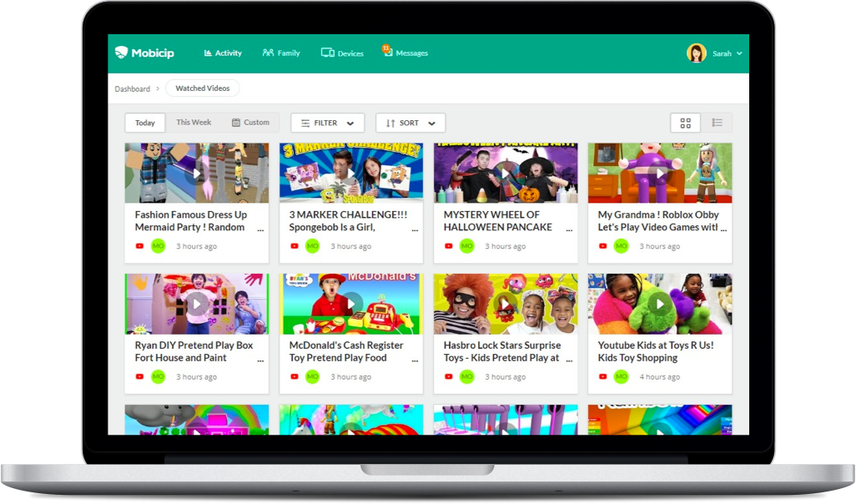Select the Today tab
Screen dimensions: 856x504
[x=145, y=123]
